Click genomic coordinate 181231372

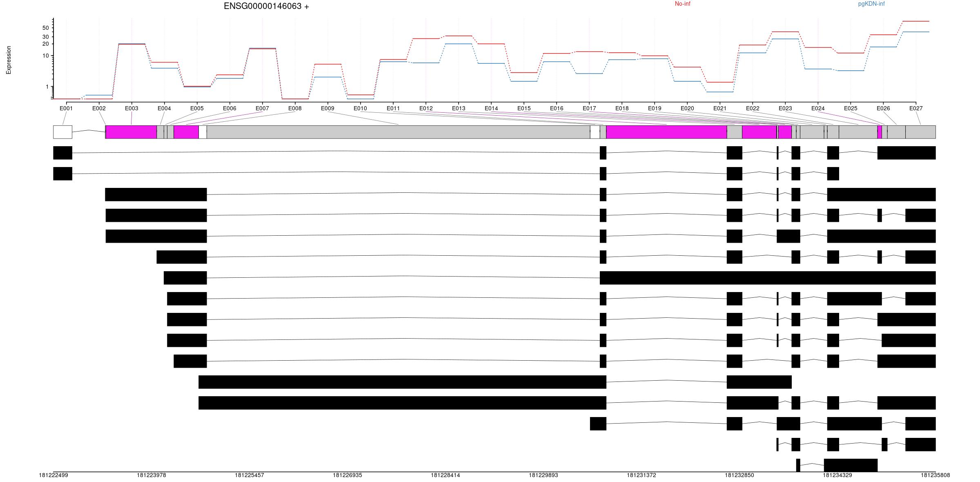coord(641,475)
